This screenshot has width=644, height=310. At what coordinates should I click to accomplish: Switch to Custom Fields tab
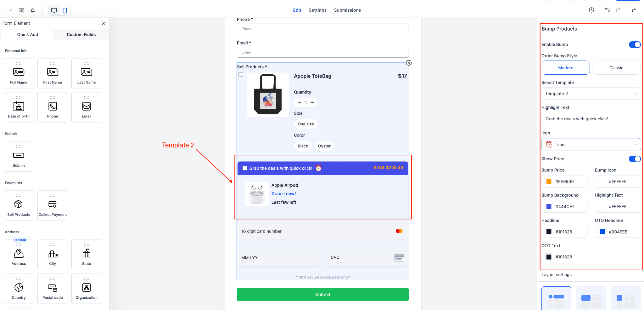(81, 35)
